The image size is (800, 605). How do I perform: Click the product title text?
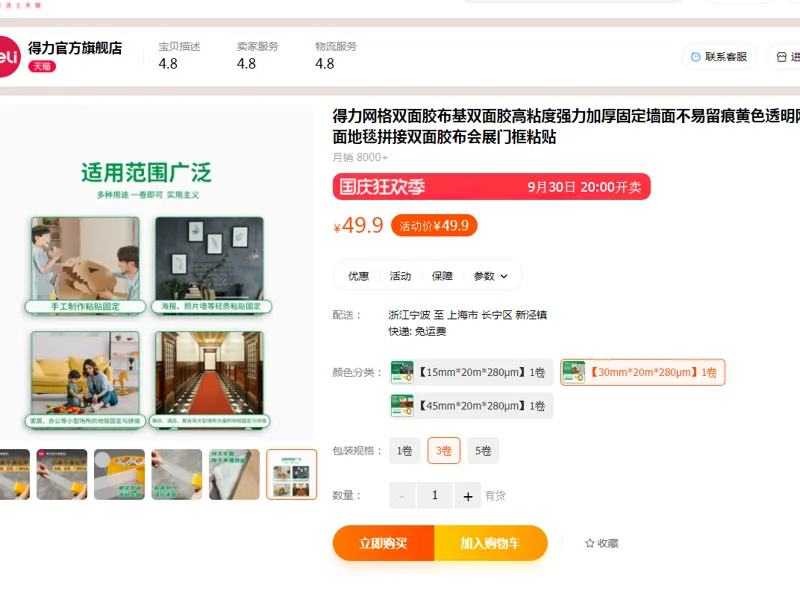[566, 127]
